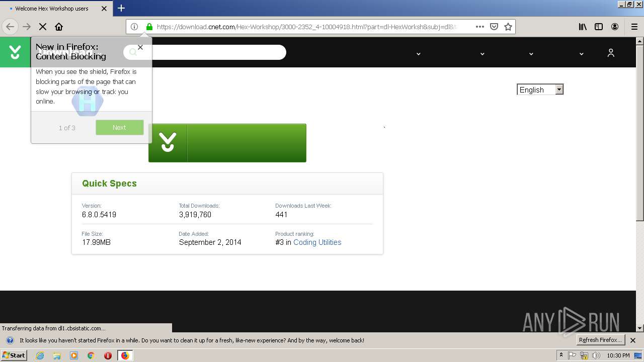Screen dimensions: 644x362
Task: Open the Firefox account menu
Action: pos(615,27)
